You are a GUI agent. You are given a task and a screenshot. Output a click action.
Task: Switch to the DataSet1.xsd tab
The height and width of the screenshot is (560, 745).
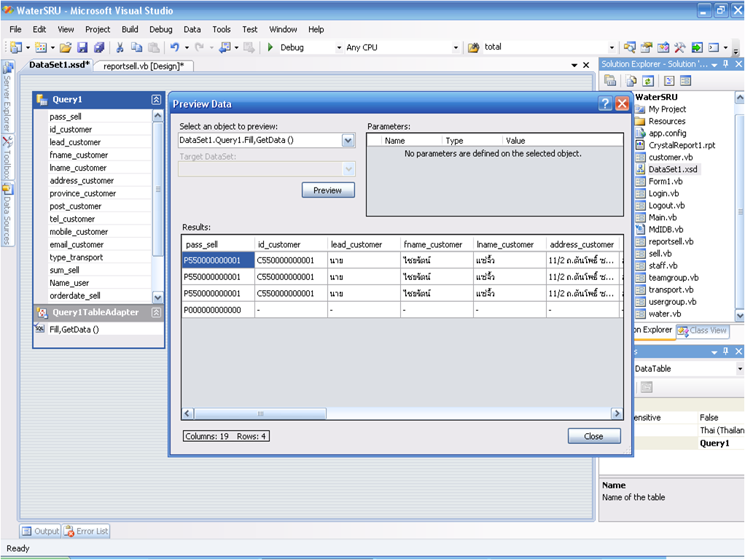pos(59,65)
